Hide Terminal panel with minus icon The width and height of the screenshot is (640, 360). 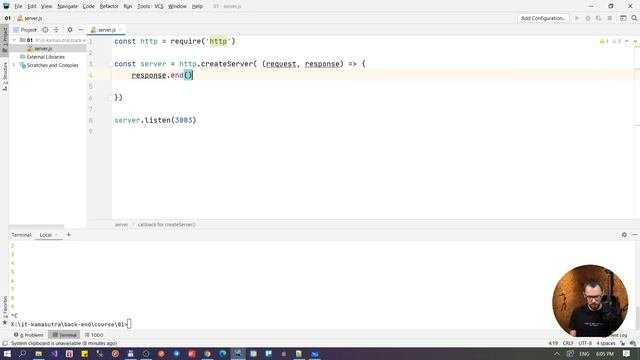tap(635, 235)
